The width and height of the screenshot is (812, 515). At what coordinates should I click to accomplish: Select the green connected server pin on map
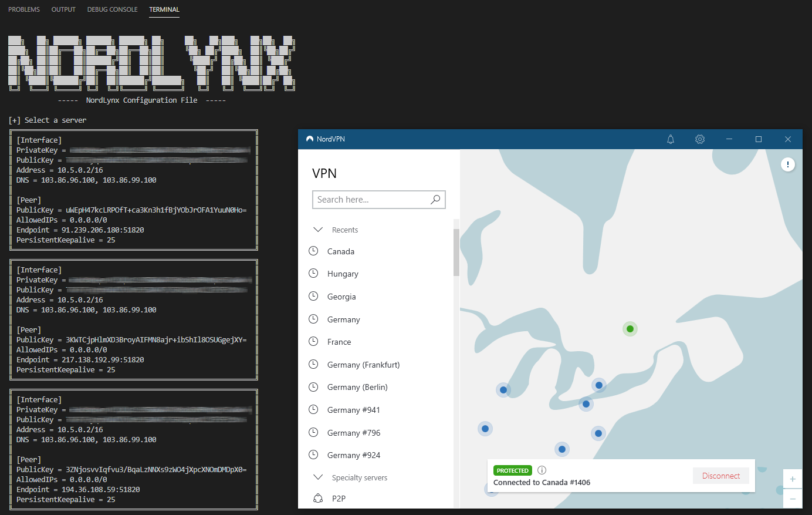[630, 329]
